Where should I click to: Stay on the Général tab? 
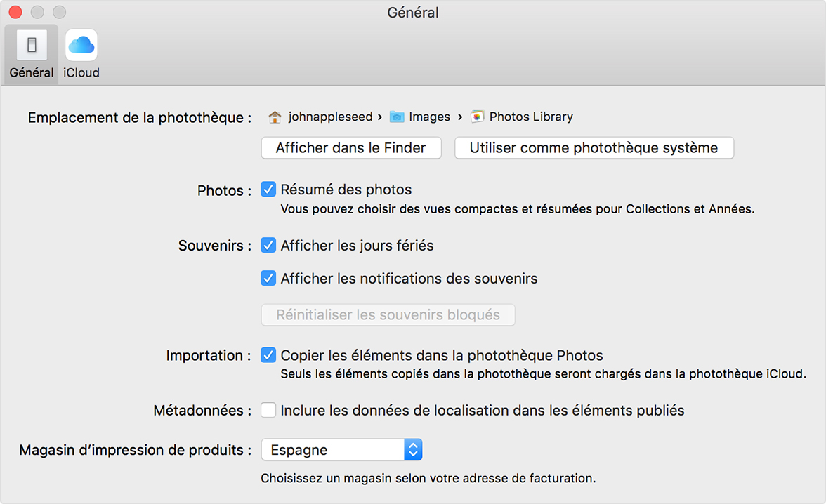[30, 53]
